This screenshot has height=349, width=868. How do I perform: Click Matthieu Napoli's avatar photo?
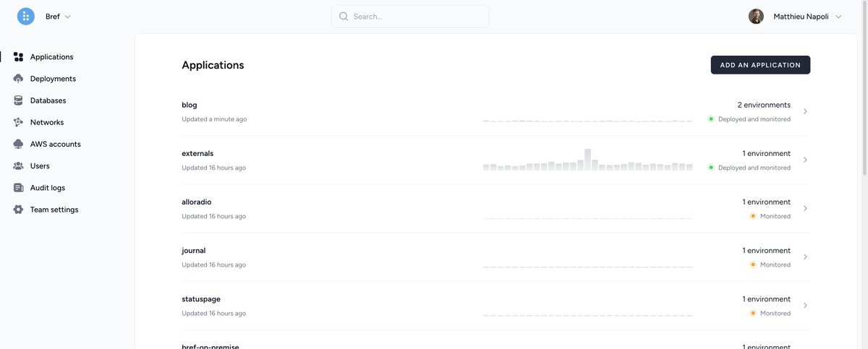click(x=756, y=17)
